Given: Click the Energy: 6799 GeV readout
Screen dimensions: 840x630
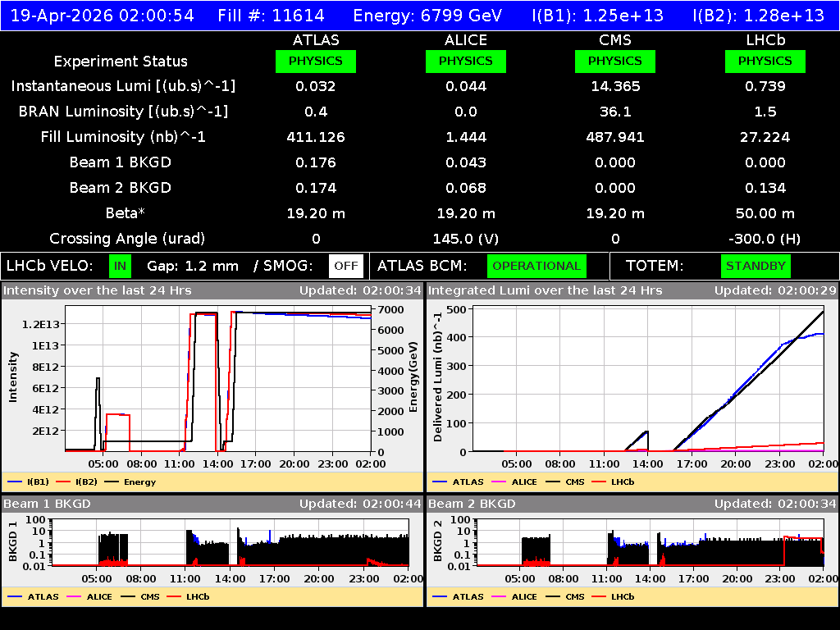Looking at the screenshot, I should pos(427,16).
